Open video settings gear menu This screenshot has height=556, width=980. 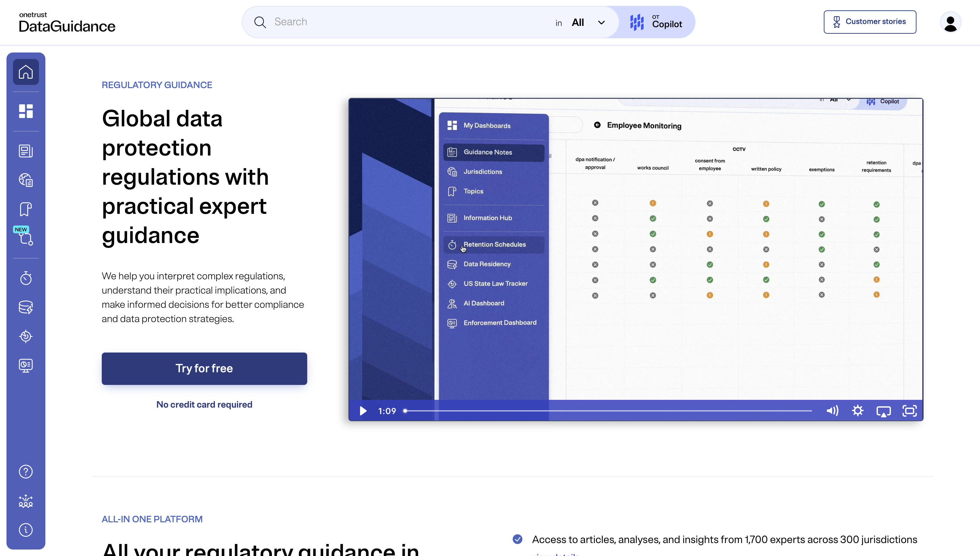pos(858,411)
